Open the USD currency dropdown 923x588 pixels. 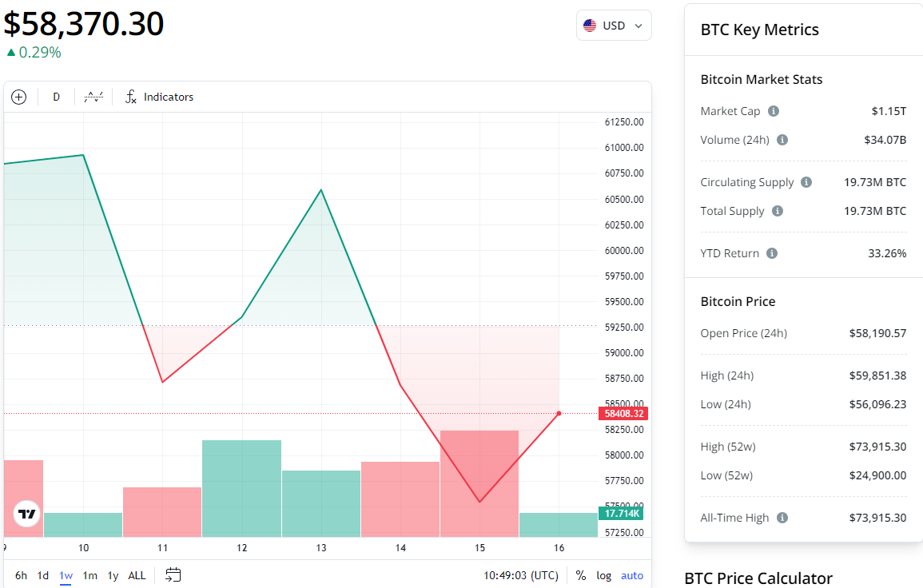tap(614, 26)
